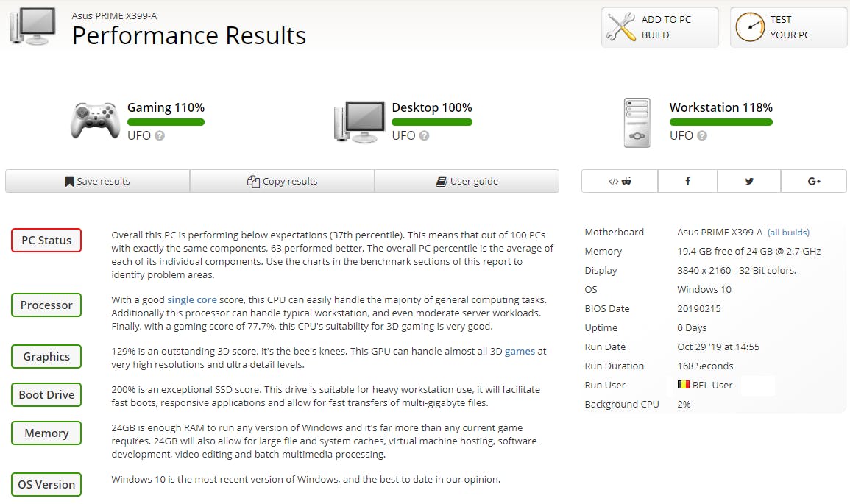
Task: Click the Workstation 118% heading
Action: [x=721, y=107]
